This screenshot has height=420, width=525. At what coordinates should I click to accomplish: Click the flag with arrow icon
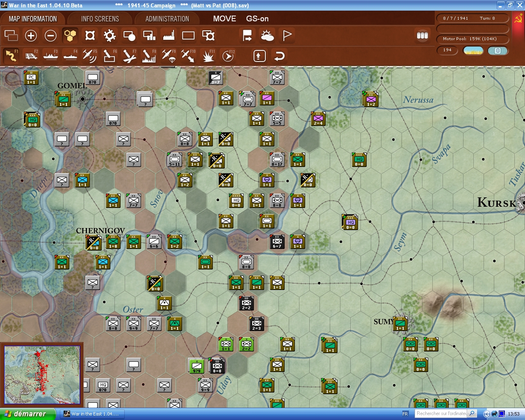[247, 36]
